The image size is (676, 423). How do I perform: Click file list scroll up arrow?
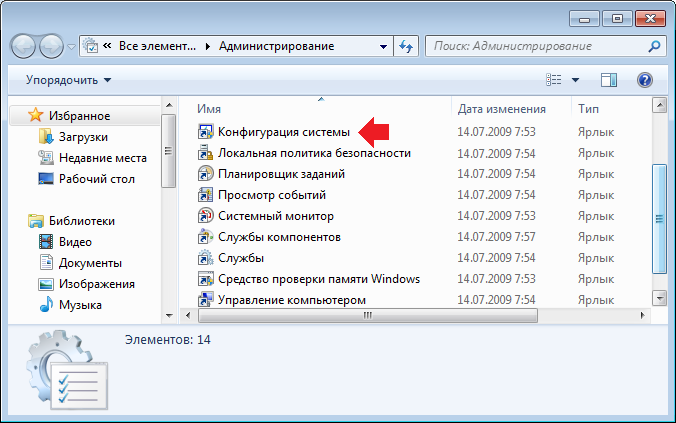click(660, 105)
